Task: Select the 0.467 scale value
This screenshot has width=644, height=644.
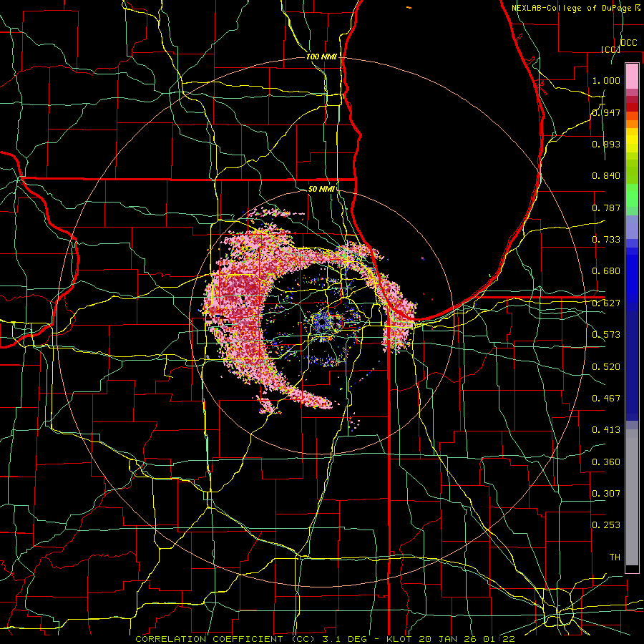Action: [x=606, y=399]
